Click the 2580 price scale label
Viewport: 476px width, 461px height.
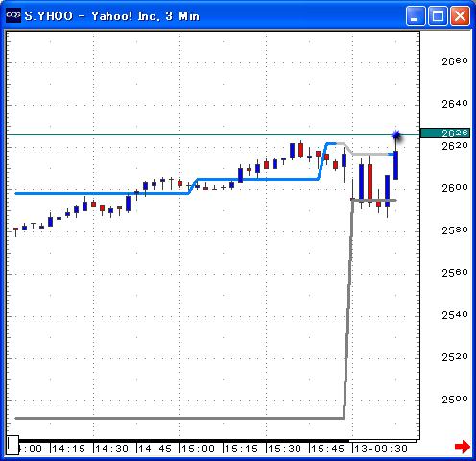[455, 230]
